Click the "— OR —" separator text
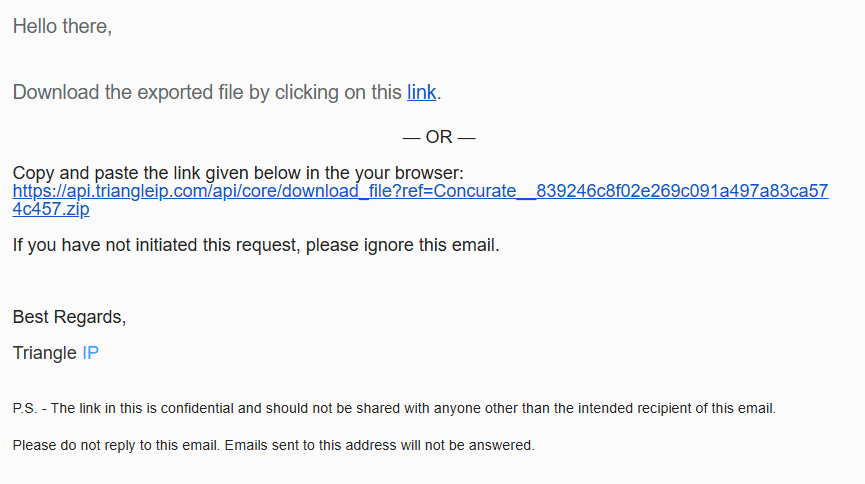Viewport: 865px width, 484px height. pyautogui.click(x=439, y=137)
